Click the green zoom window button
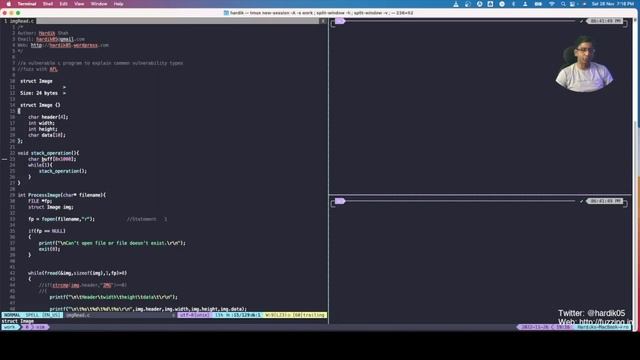640x360 pixels. point(18,13)
